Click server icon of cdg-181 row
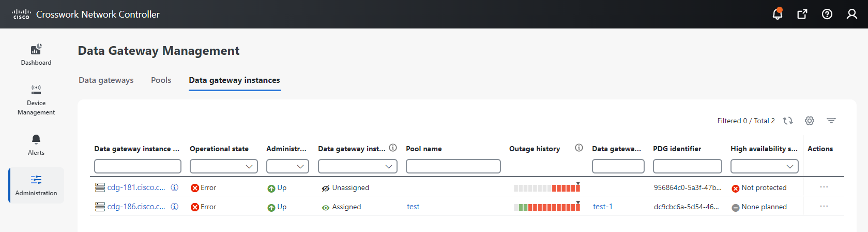This screenshot has height=232, width=868. [x=100, y=187]
